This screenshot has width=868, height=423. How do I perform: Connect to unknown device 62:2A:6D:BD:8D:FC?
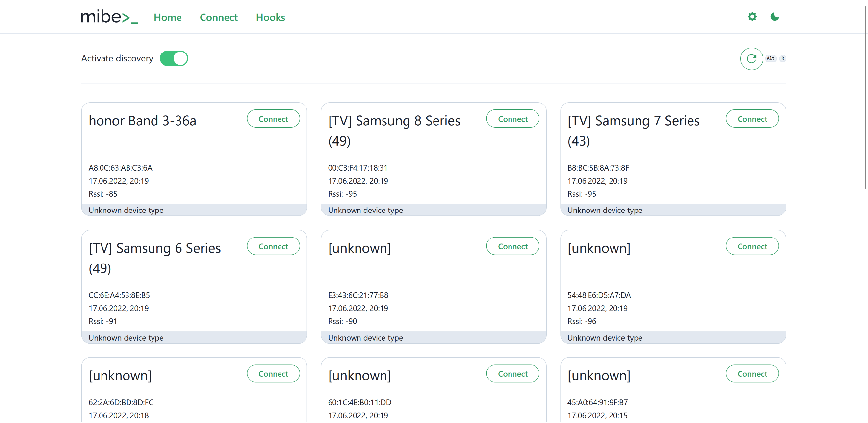point(273,374)
